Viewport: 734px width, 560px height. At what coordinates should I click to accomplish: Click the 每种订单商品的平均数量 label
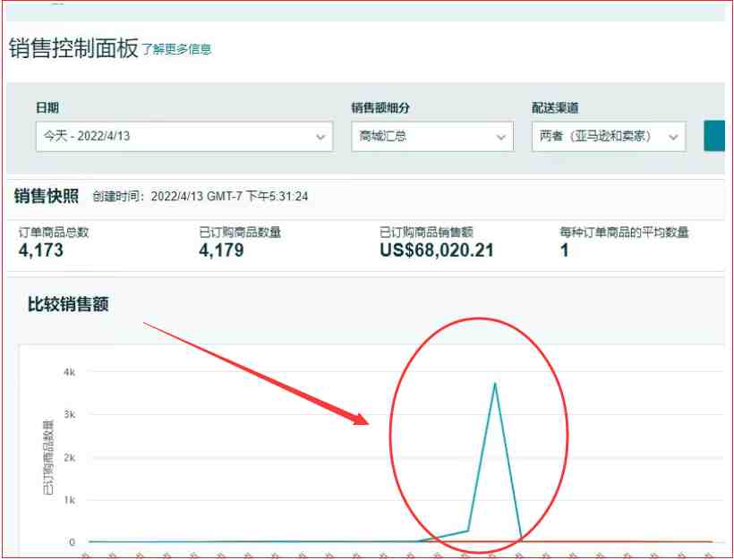(624, 232)
